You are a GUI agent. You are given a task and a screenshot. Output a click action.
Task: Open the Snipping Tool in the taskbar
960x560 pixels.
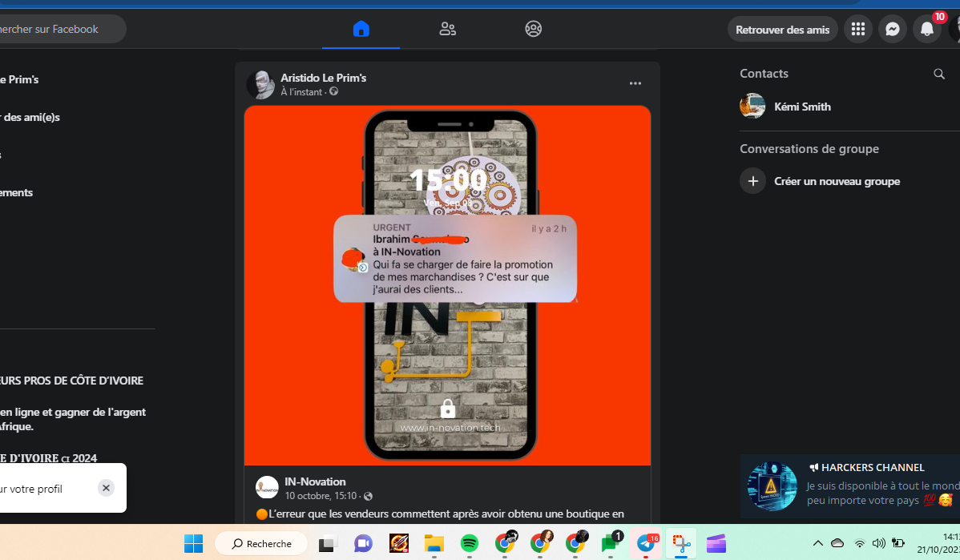[x=681, y=544]
